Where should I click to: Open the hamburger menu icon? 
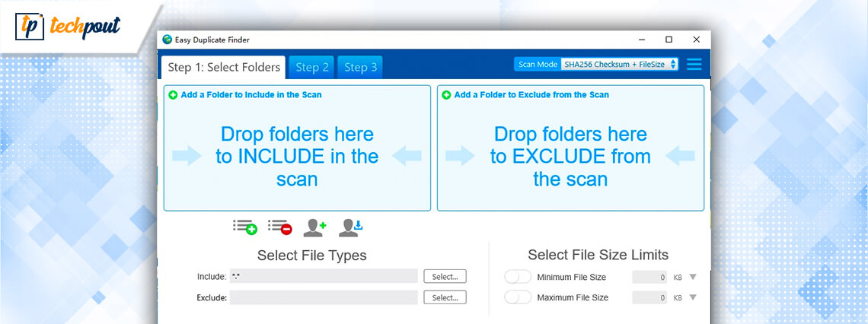point(694,65)
